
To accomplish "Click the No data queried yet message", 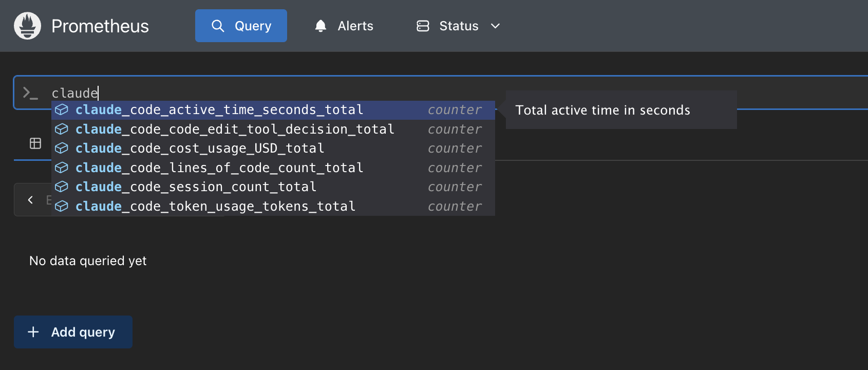I will (88, 261).
